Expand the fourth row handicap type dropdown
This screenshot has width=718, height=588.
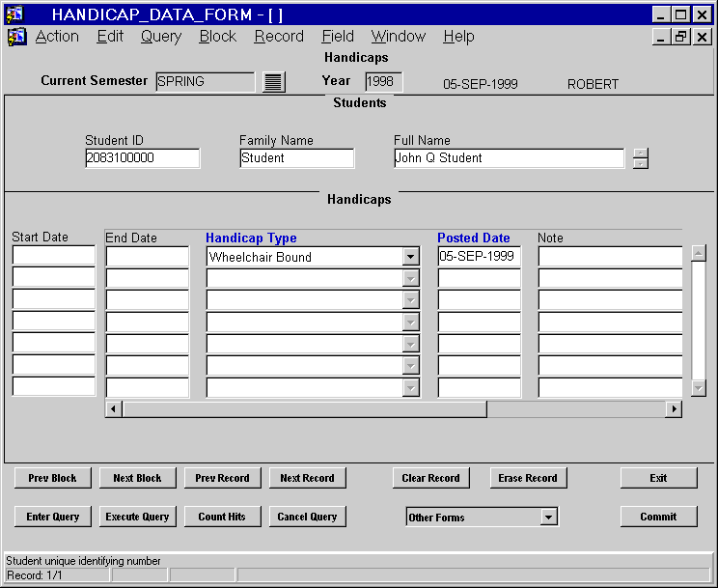411,322
